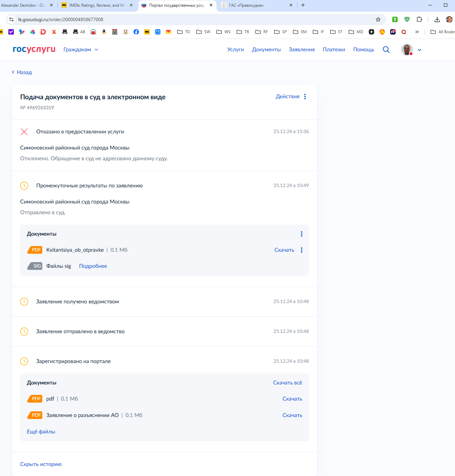This screenshot has width=455, height=476.
Task: Open the red X bookmark icon
Action: pyautogui.click(x=54, y=32)
